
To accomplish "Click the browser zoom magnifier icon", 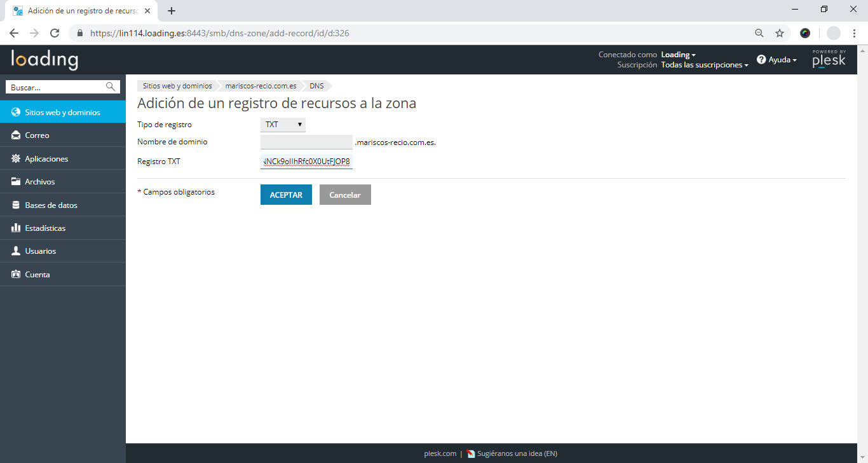I will click(x=759, y=33).
